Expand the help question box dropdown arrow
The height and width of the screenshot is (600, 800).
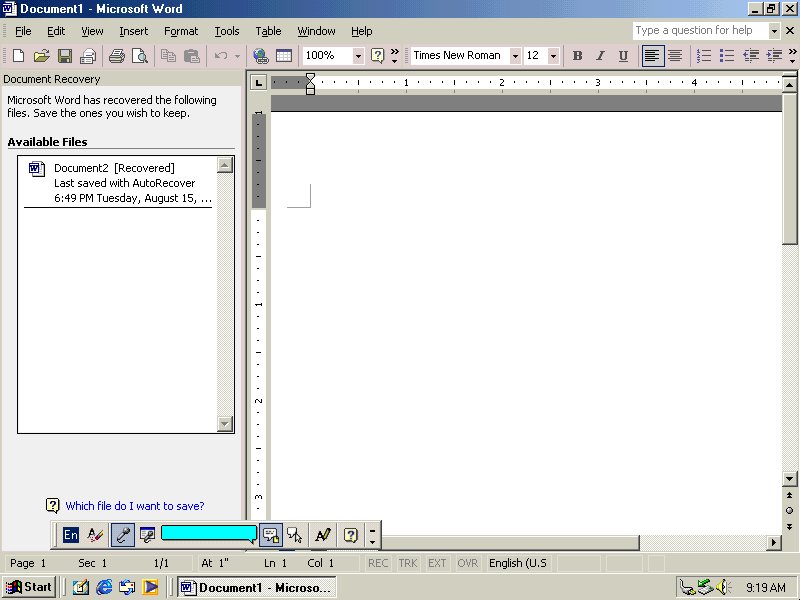(x=774, y=31)
